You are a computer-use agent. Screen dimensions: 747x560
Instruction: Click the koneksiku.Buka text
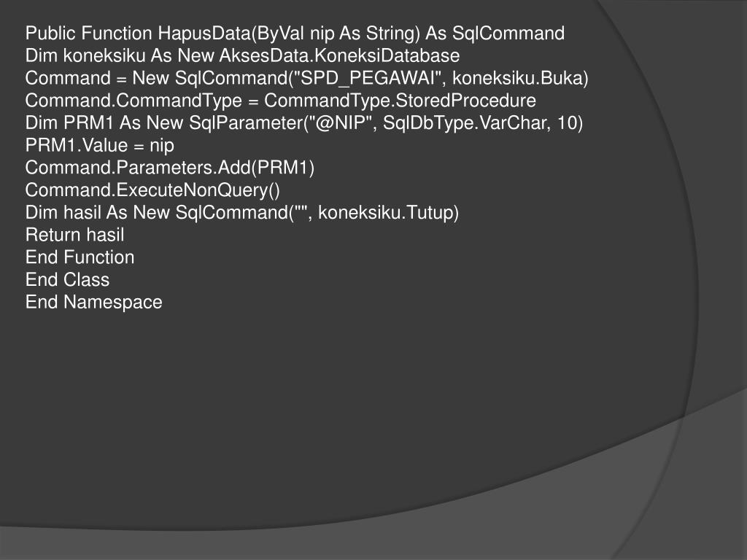click(x=517, y=78)
